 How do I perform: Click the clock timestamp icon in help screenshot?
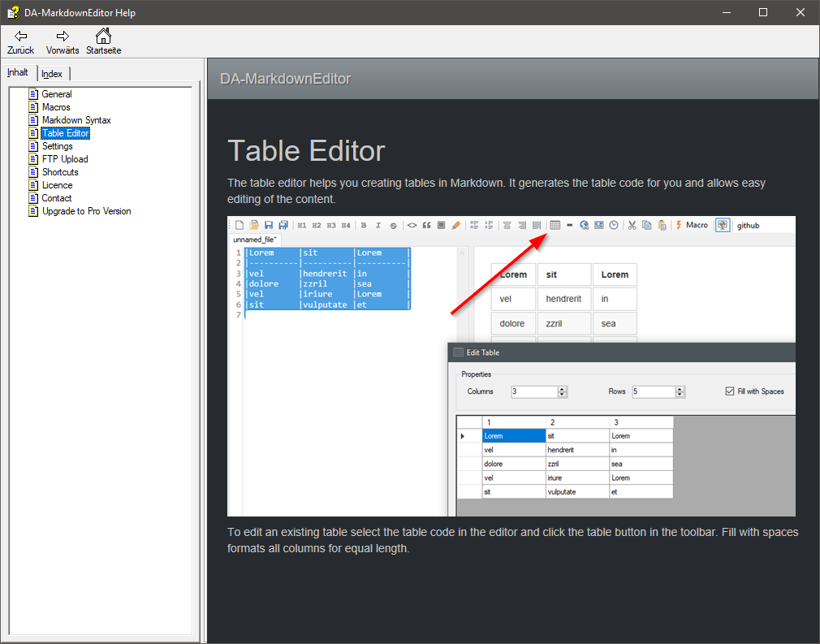click(x=614, y=226)
